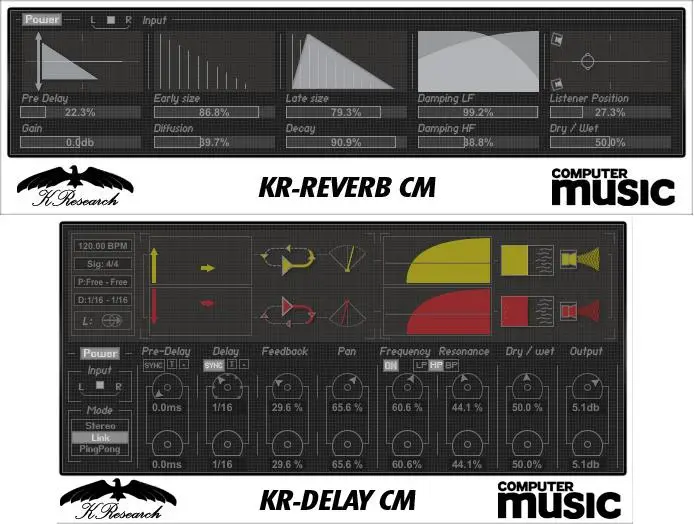Click the upper Feedback knob at 29.6 %
Image resolution: width=694 pixels, height=524 pixels.
pyautogui.click(x=287, y=387)
